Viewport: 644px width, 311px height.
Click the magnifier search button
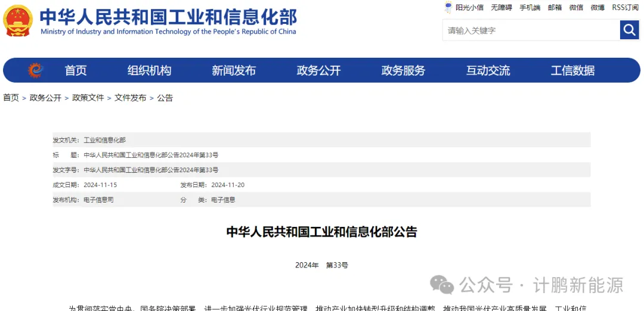[629, 30]
